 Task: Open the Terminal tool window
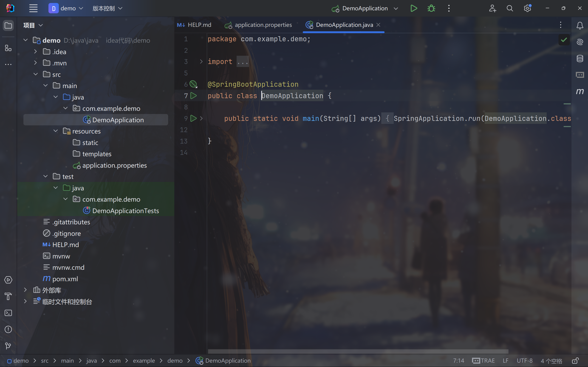[8, 313]
